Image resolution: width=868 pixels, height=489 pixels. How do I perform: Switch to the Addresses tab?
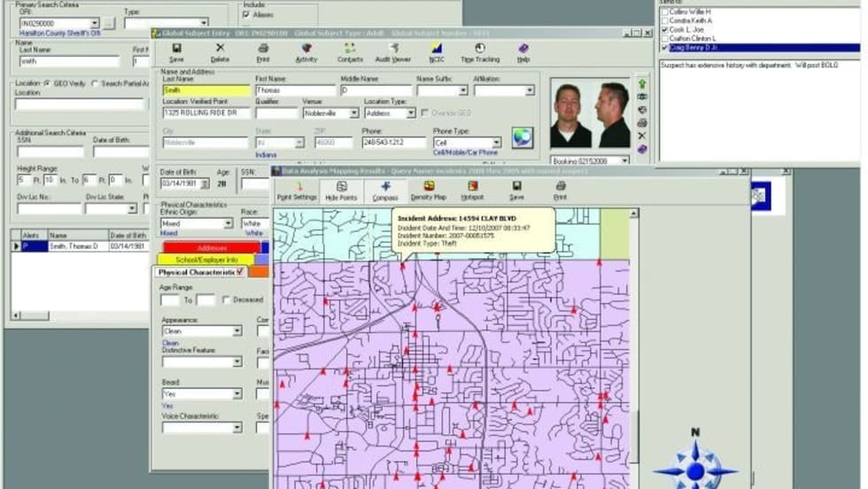point(212,248)
